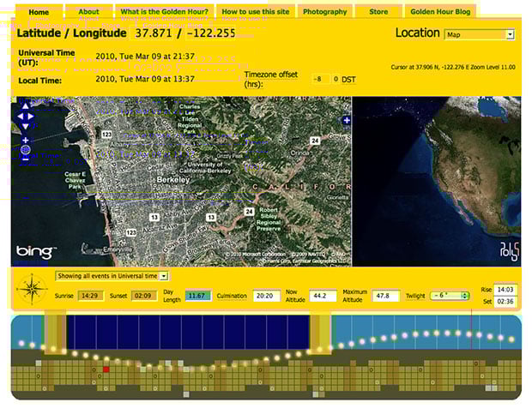Pan the map down with the arrow

[x=26, y=125]
